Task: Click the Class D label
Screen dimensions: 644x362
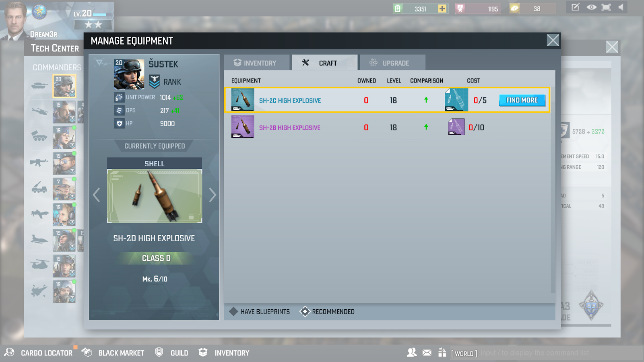Action: click(156, 258)
